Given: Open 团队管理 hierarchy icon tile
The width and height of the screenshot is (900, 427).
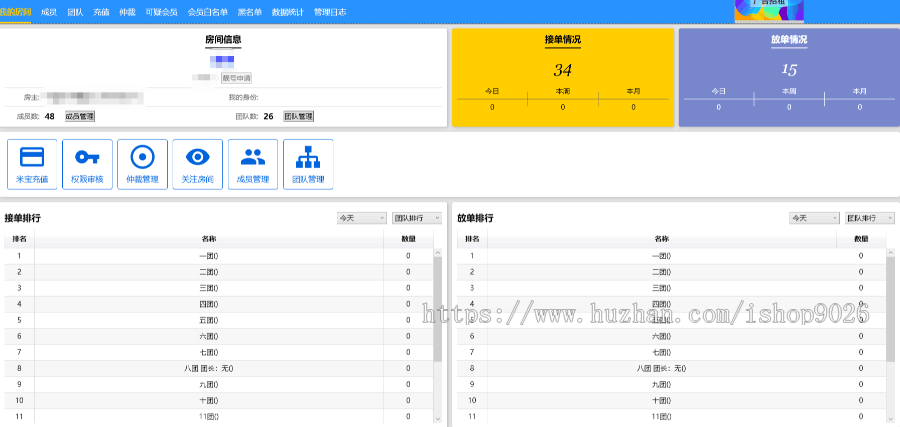Looking at the screenshot, I should click(308, 164).
